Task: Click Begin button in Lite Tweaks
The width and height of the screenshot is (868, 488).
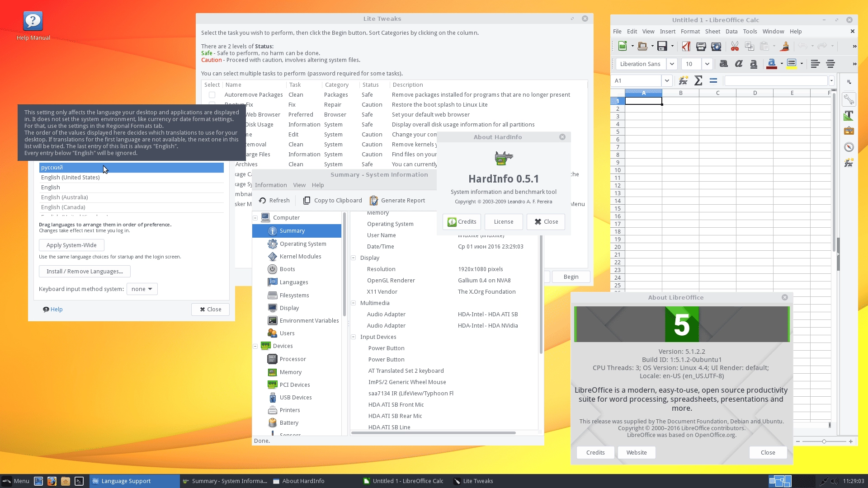Action: pos(571,277)
